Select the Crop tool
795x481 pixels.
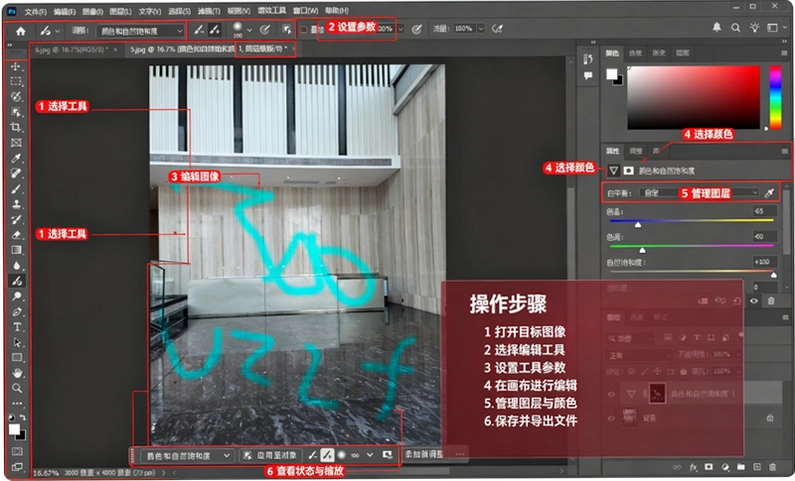click(16, 127)
